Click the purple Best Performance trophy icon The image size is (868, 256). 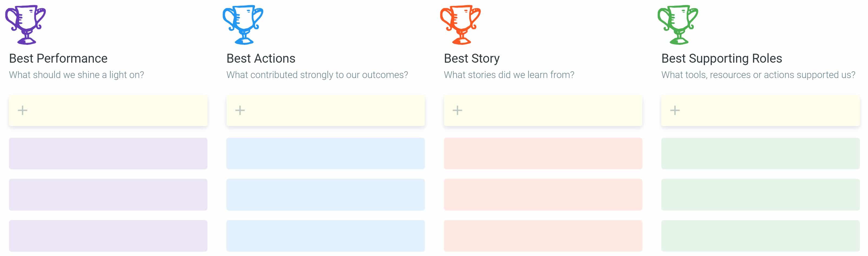click(x=26, y=25)
